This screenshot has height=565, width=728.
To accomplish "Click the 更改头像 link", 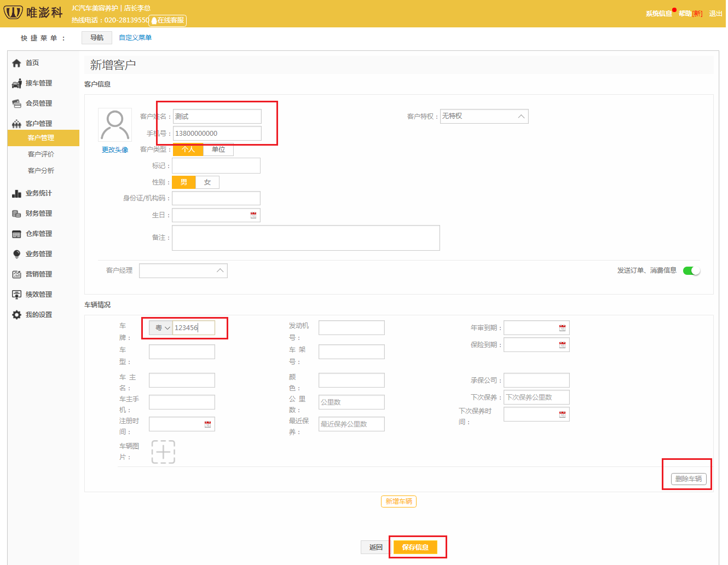I will point(115,150).
